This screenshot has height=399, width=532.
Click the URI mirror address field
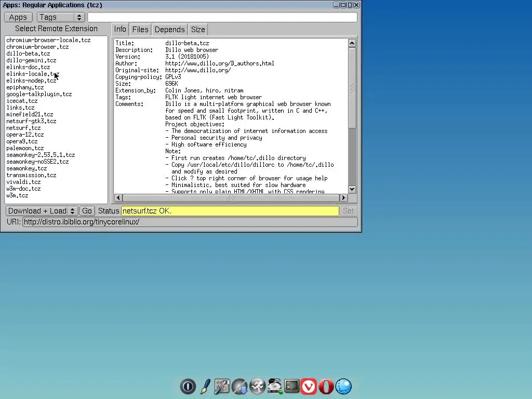pyautogui.click(x=190, y=222)
